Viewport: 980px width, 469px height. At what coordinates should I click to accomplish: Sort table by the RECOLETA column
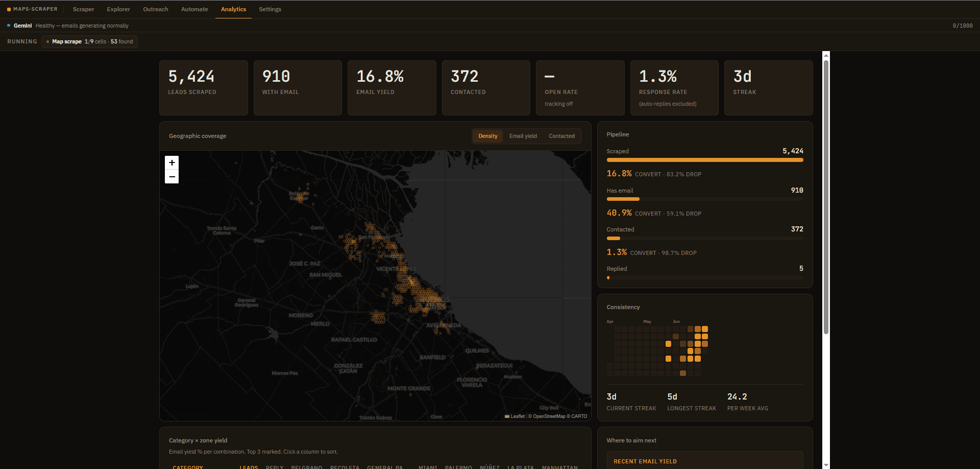tap(345, 467)
